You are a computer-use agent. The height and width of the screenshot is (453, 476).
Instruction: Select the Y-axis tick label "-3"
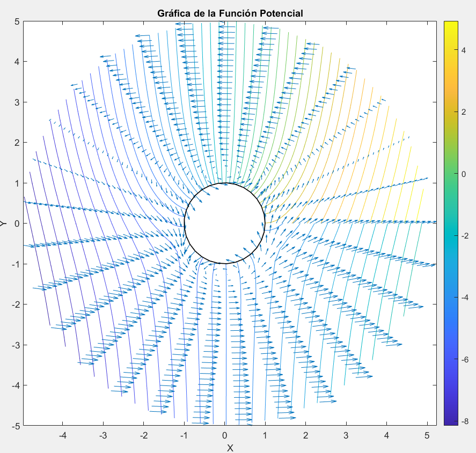pos(15,345)
